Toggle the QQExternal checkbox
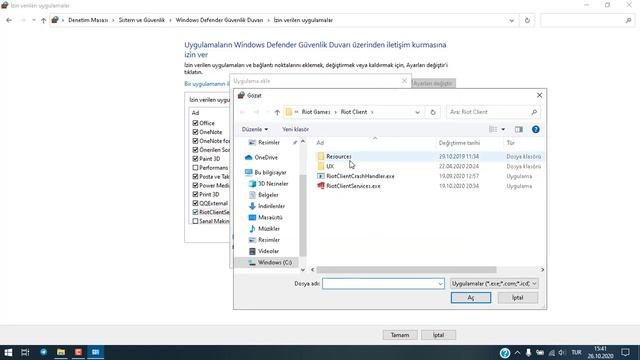 pyautogui.click(x=195, y=203)
